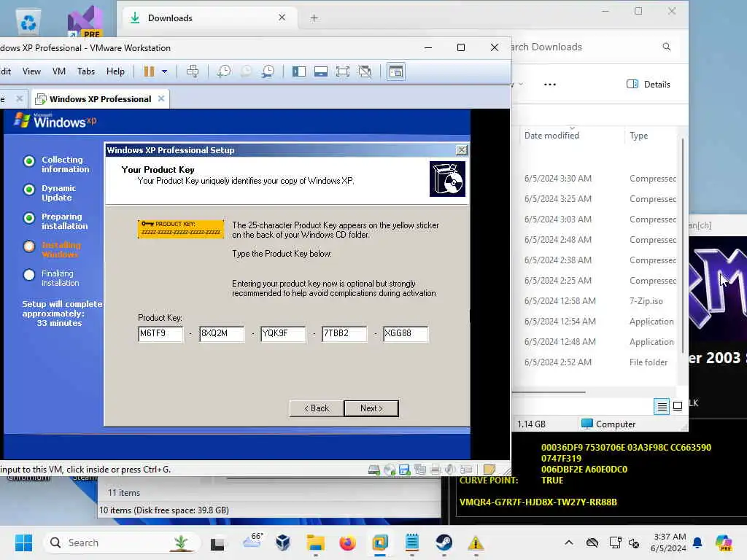Click the fourth product key field 7TBB2
This screenshot has width=747, height=560.
pyautogui.click(x=344, y=334)
